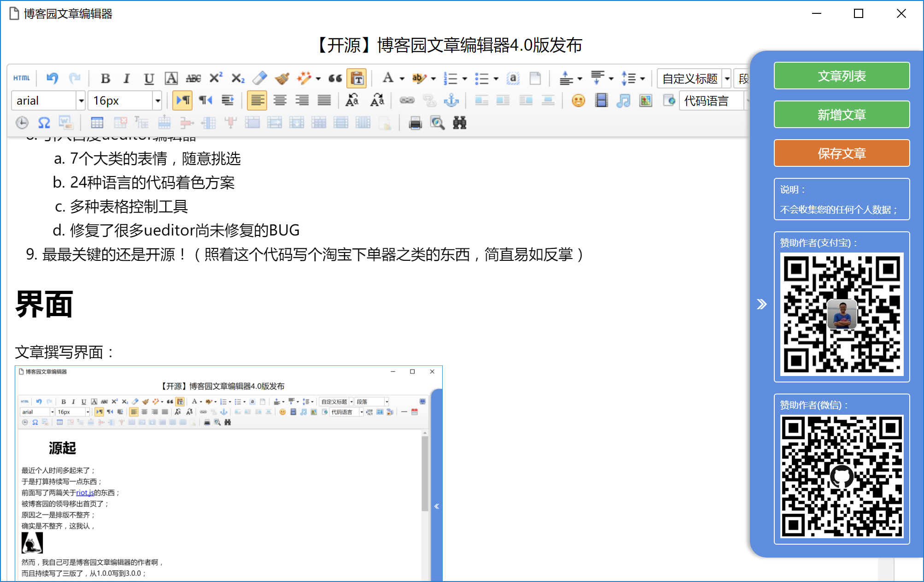Insert an iframe web page

(669, 100)
